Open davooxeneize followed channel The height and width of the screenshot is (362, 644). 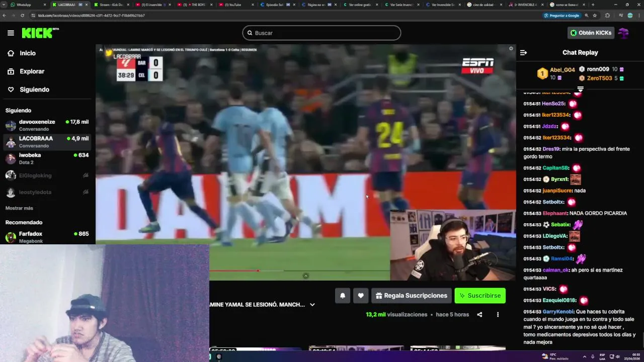click(47, 125)
